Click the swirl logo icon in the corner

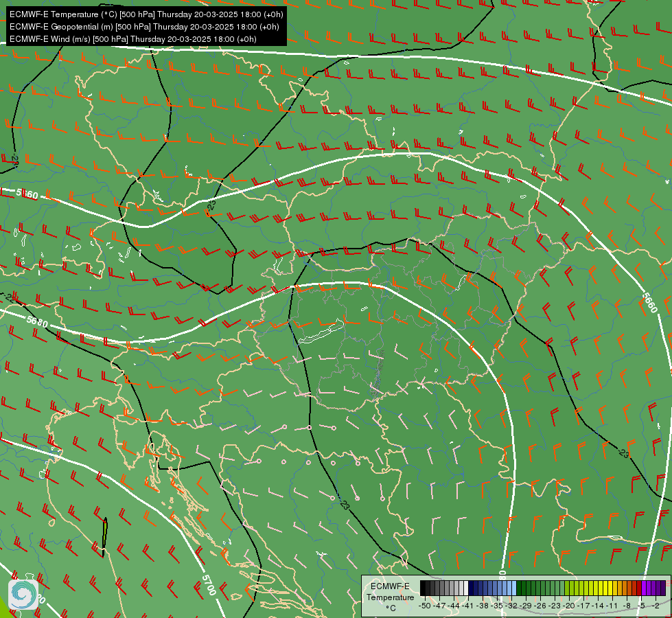23,595
